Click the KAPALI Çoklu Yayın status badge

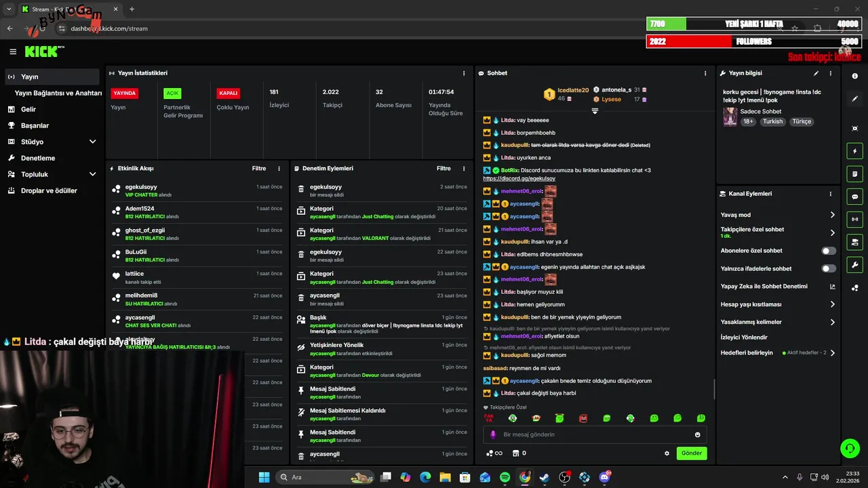point(229,94)
